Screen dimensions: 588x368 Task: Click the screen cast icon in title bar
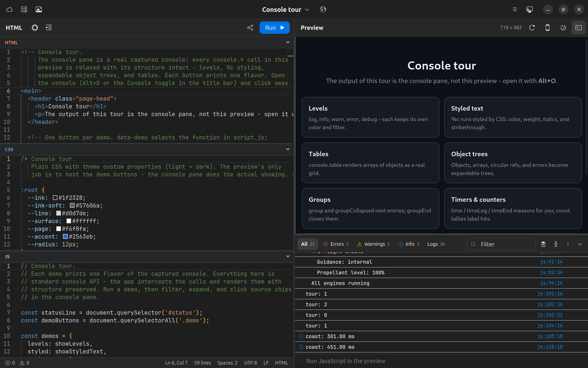pos(529,9)
